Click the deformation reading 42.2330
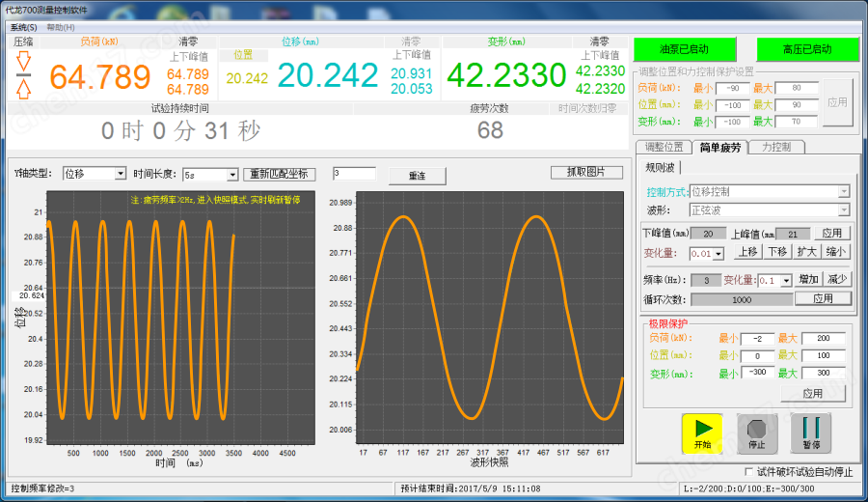868x502 pixels. point(506,75)
